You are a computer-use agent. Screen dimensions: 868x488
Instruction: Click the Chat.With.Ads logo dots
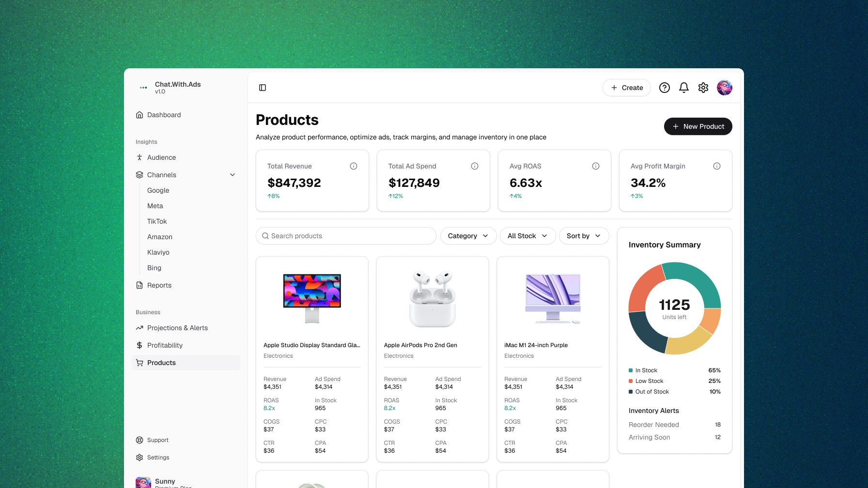coord(143,88)
